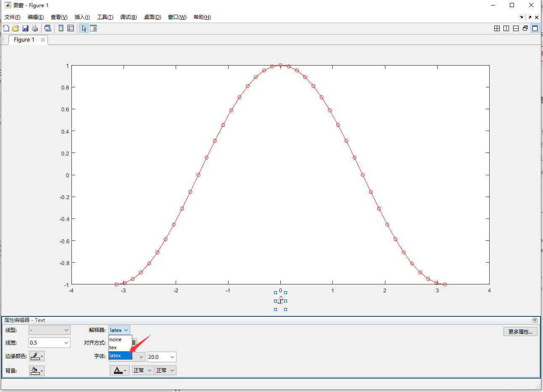The image size is (543, 392).
Task: Open the 插入(I) menu
Action: 82,17
